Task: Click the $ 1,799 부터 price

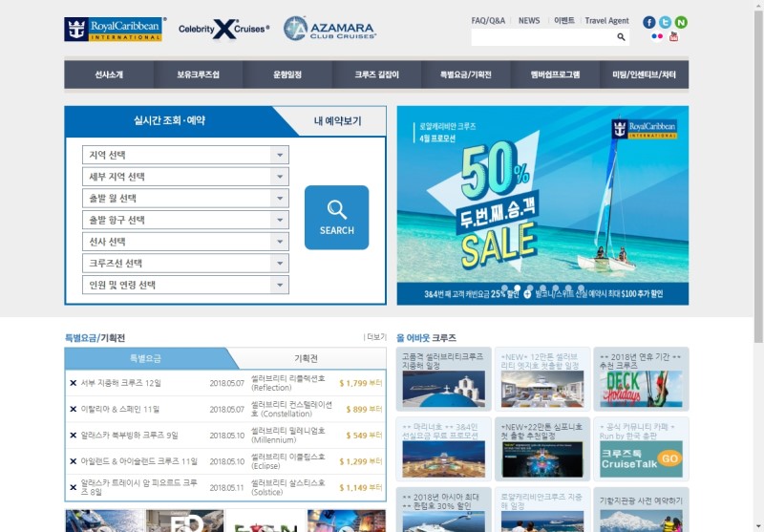Action: click(x=361, y=383)
